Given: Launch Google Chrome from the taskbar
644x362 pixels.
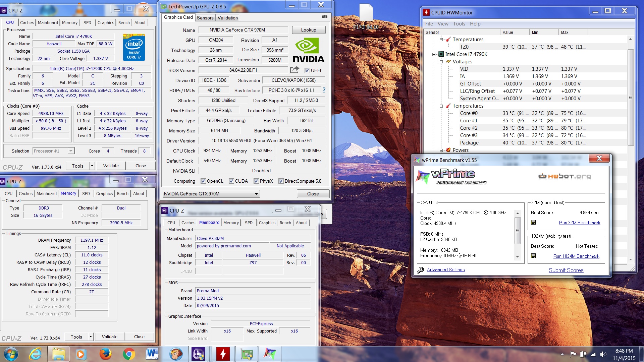Looking at the screenshot, I should click(129, 354).
